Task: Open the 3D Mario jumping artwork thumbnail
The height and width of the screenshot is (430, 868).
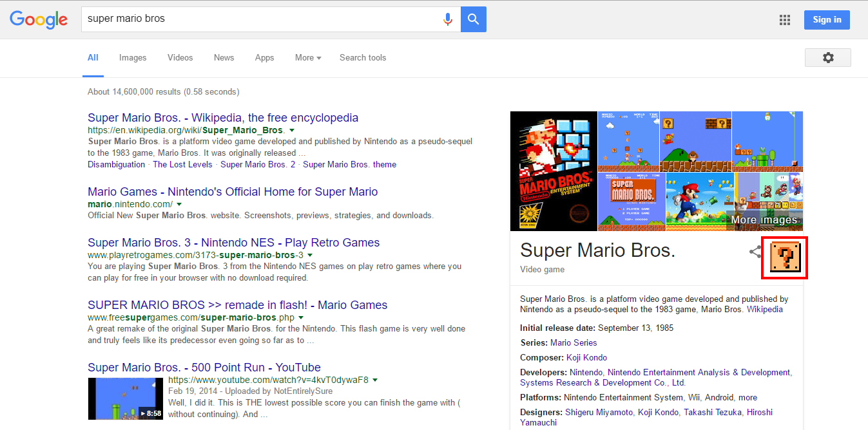Action: click(x=700, y=201)
